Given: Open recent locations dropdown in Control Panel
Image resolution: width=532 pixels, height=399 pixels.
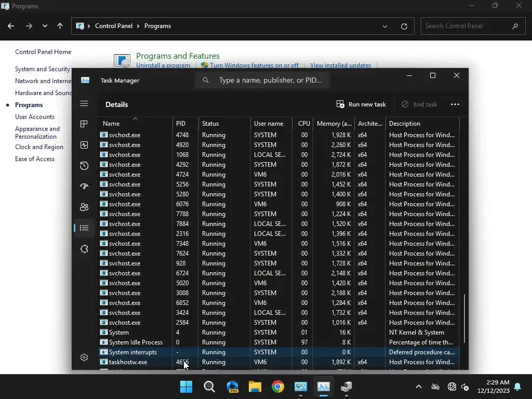Looking at the screenshot, I should [x=45, y=26].
